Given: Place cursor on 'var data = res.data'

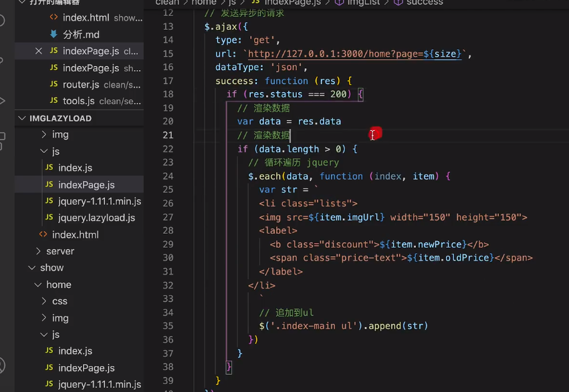Looking at the screenshot, I should pyautogui.click(x=290, y=122).
